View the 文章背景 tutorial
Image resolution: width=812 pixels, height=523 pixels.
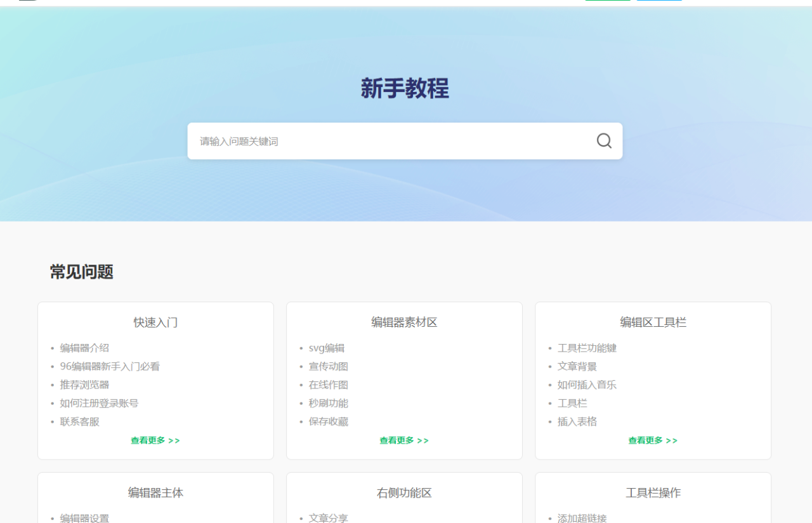(577, 366)
